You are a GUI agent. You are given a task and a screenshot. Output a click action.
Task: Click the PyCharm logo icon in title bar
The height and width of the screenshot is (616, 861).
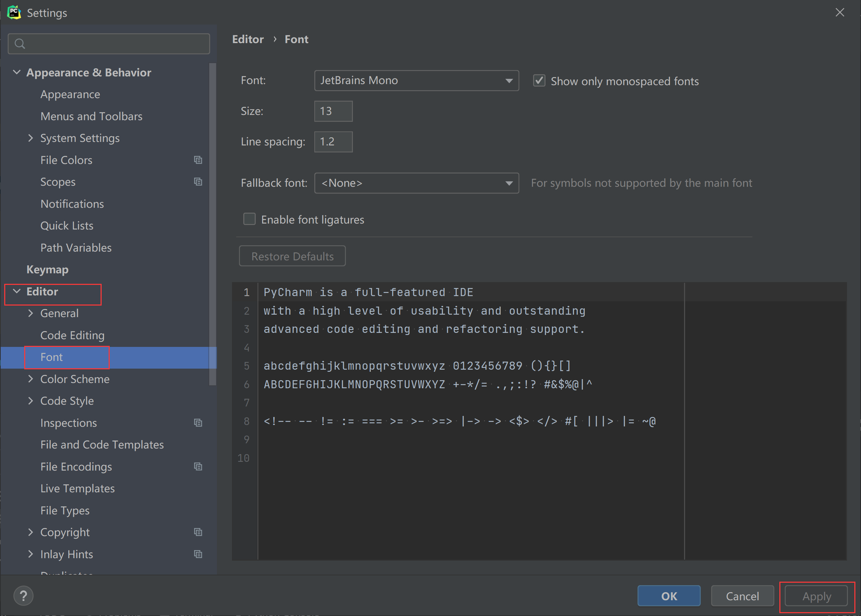pos(14,13)
